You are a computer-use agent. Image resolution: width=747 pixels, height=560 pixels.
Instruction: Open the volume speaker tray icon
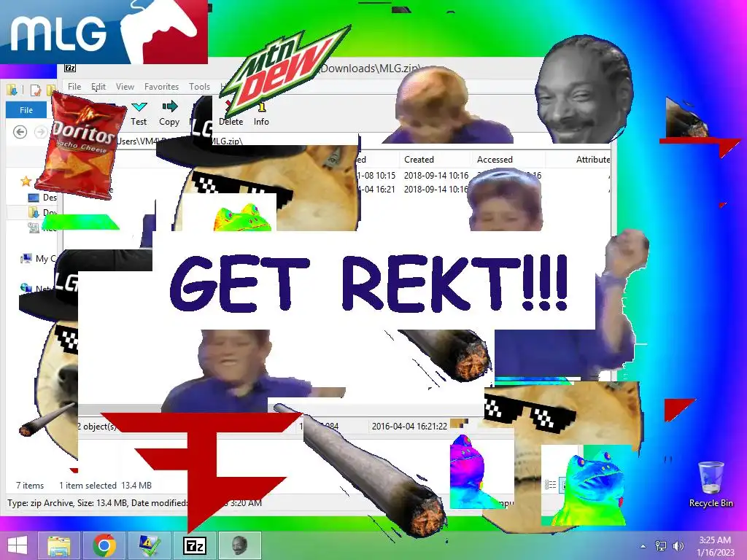(678, 545)
